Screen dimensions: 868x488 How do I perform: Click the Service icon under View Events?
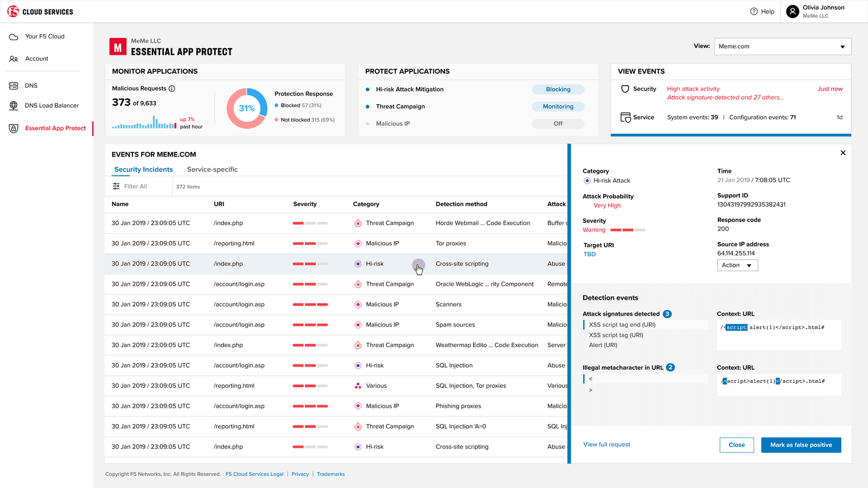click(x=625, y=117)
